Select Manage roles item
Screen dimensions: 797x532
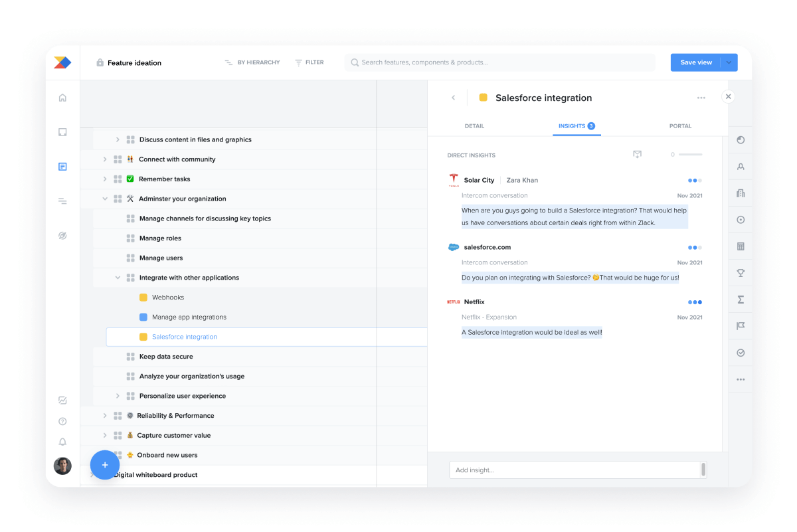[160, 238]
